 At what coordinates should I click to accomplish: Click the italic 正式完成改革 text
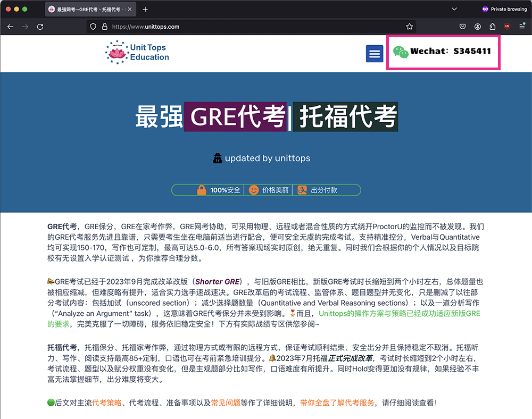(350, 358)
